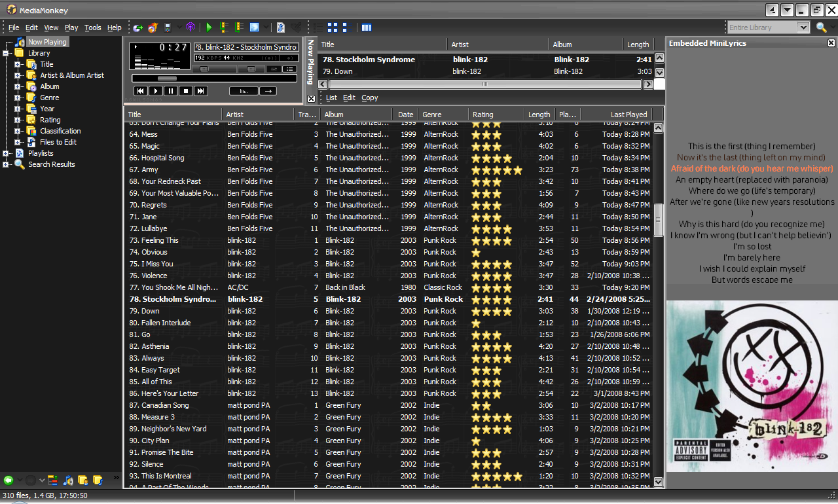Open the Entire Library search dropdown
The image size is (838, 504).
[x=803, y=27]
